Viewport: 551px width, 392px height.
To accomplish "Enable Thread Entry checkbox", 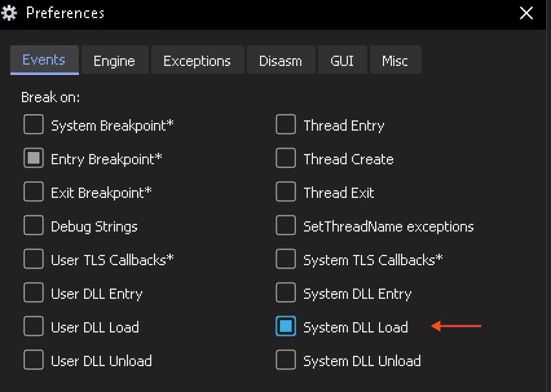I will (x=286, y=125).
